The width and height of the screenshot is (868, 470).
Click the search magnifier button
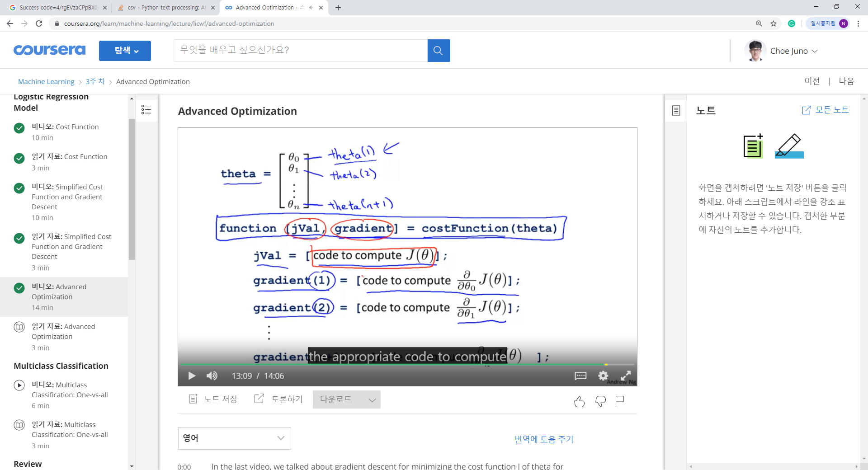click(x=439, y=51)
